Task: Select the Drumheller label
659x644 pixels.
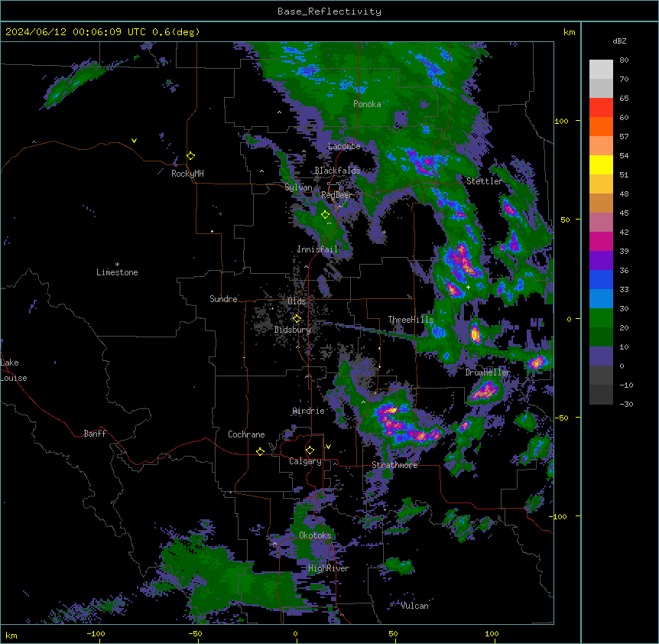Action: 488,372
